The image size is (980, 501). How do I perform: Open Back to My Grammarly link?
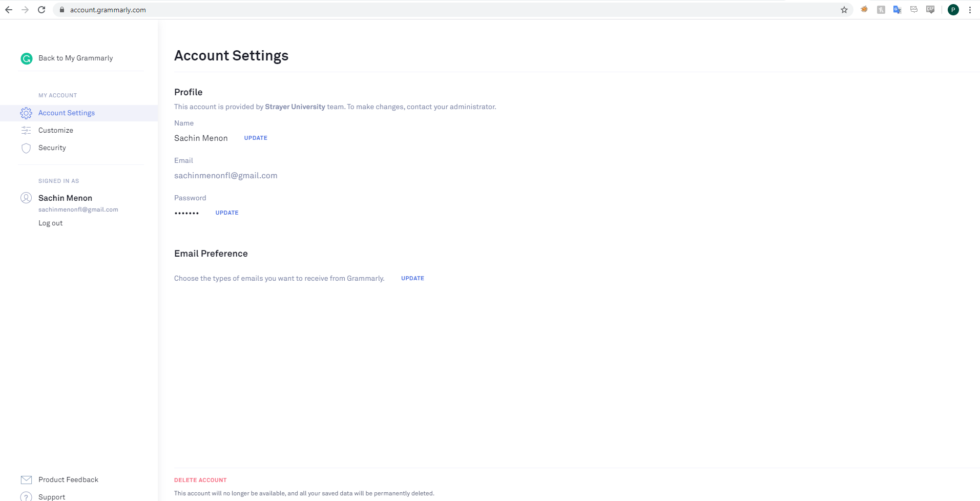point(75,58)
